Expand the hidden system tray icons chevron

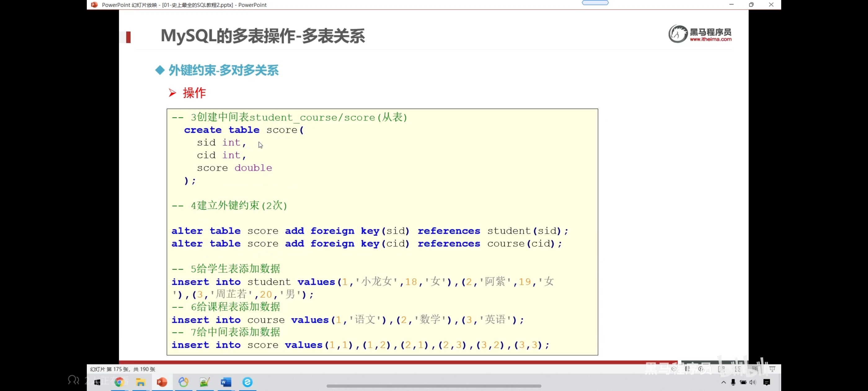(724, 382)
